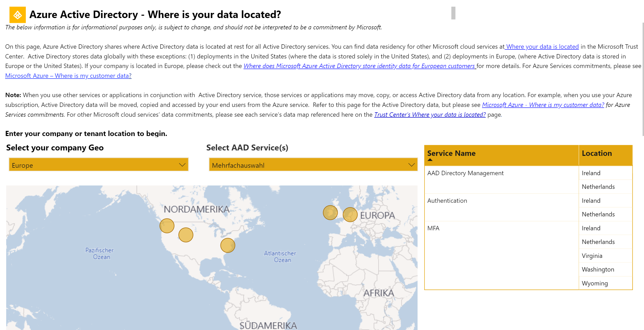Click the Service Name sort arrow
This screenshot has height=330, width=644.
tap(430, 160)
